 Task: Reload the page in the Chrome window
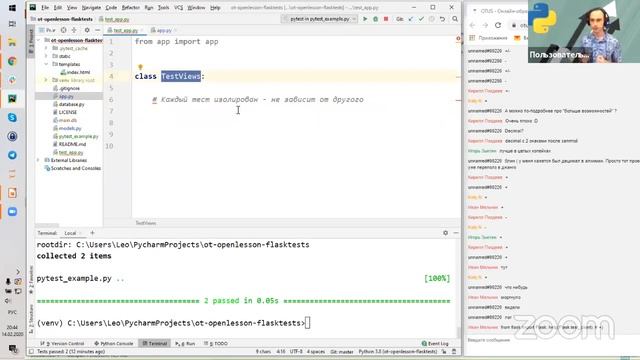point(498,25)
